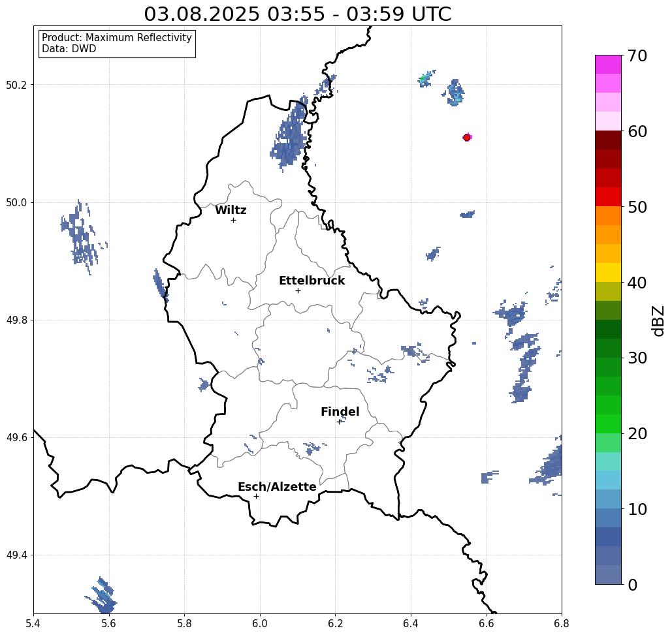Click the longitude label 5.8

[x=184, y=623]
